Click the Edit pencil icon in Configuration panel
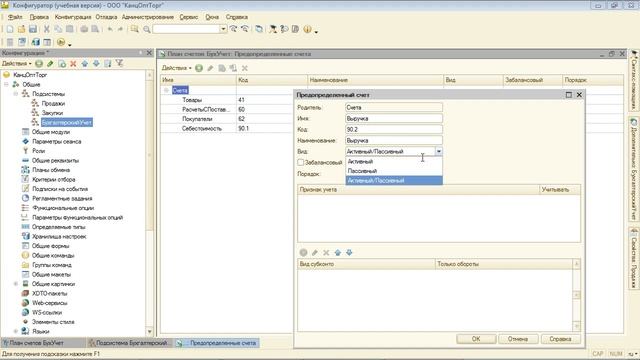 50,64
